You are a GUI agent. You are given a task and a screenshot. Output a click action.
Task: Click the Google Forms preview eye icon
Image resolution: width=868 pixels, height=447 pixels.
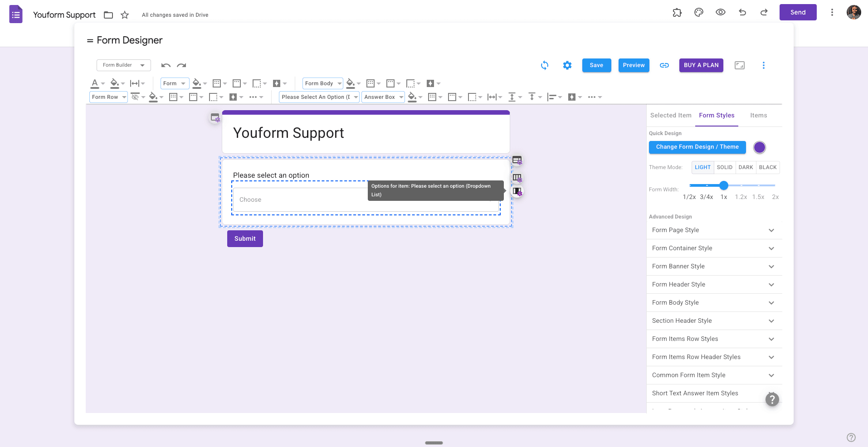[x=720, y=13]
